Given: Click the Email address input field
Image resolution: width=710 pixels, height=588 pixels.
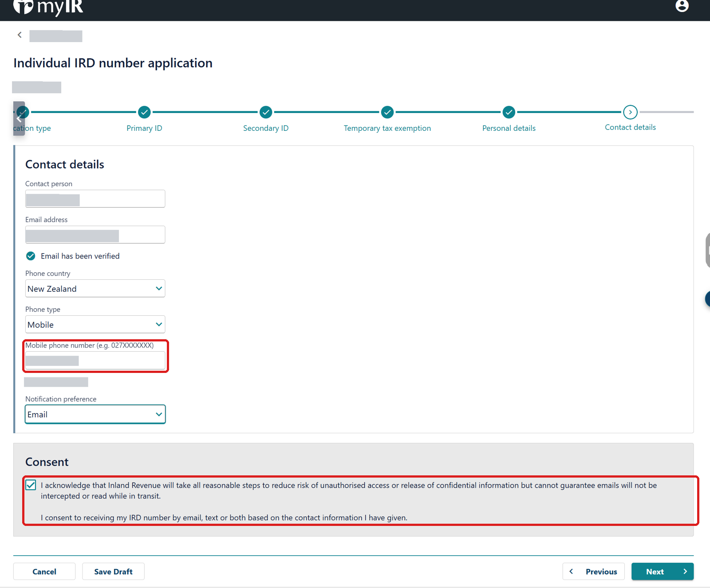Looking at the screenshot, I should [95, 235].
